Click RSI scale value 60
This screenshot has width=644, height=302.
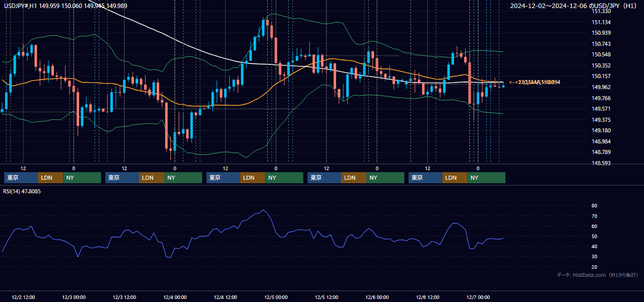point(595,226)
